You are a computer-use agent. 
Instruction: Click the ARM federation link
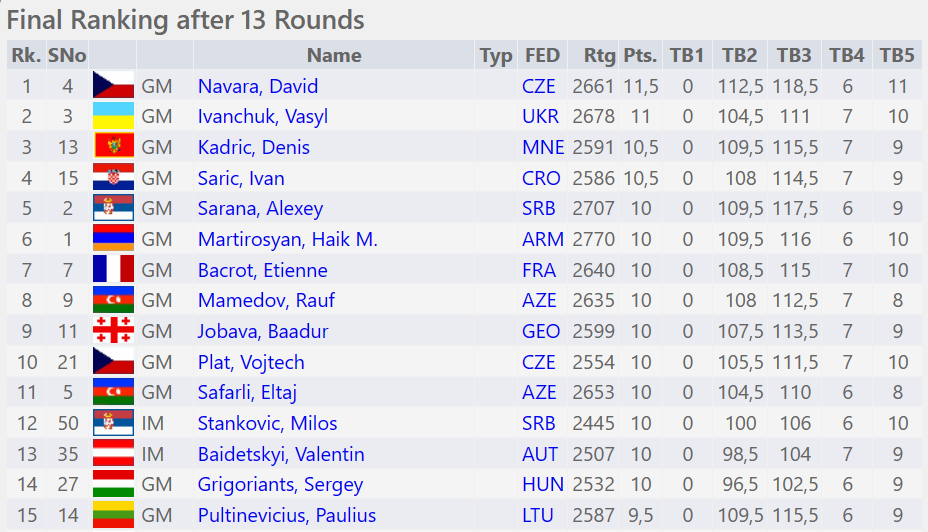[x=542, y=240]
